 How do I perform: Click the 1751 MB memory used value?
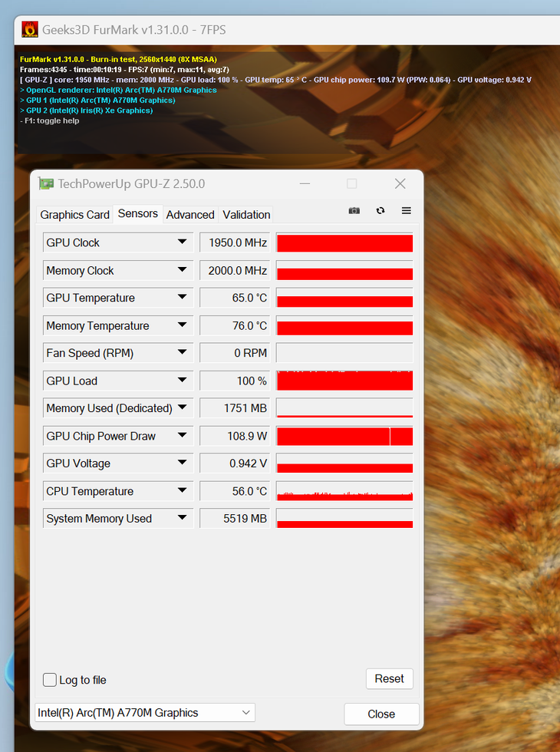(x=235, y=408)
